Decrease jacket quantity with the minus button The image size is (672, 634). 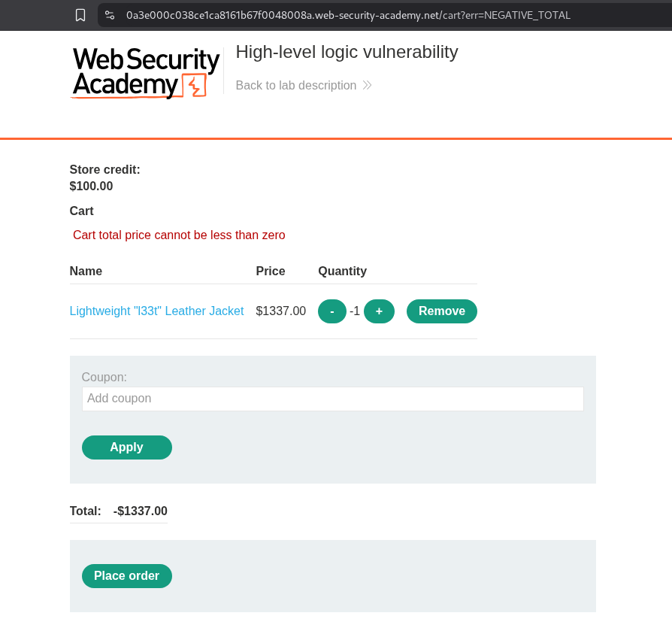pyautogui.click(x=331, y=311)
